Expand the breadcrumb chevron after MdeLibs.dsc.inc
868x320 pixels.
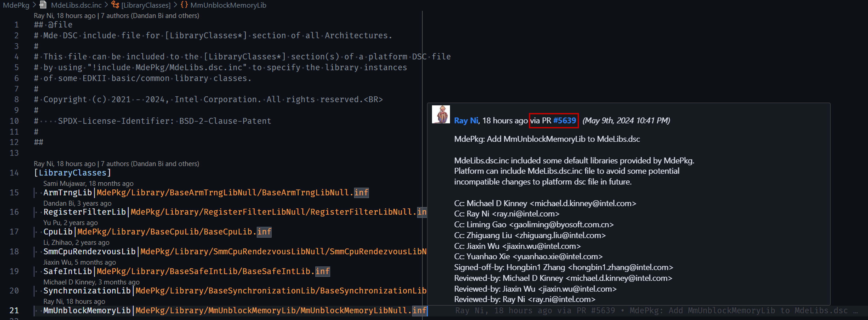(106, 5)
